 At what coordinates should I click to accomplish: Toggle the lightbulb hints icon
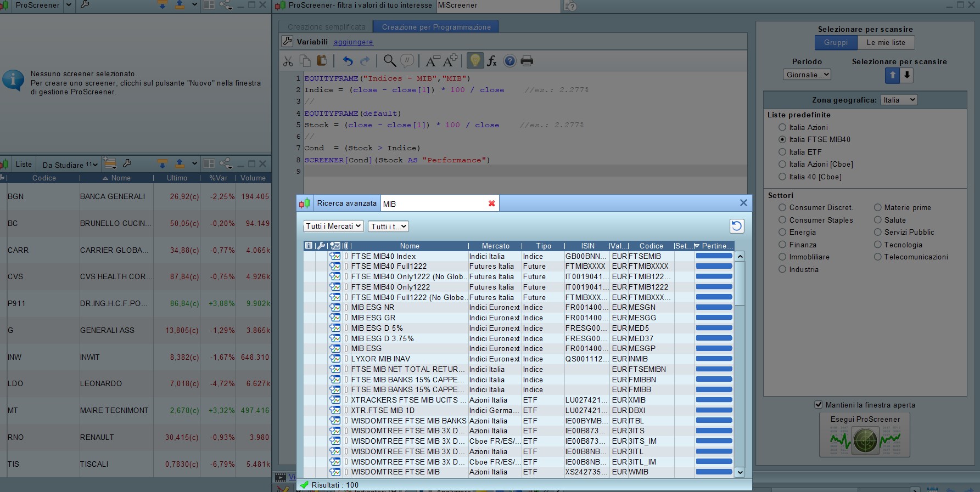[475, 61]
